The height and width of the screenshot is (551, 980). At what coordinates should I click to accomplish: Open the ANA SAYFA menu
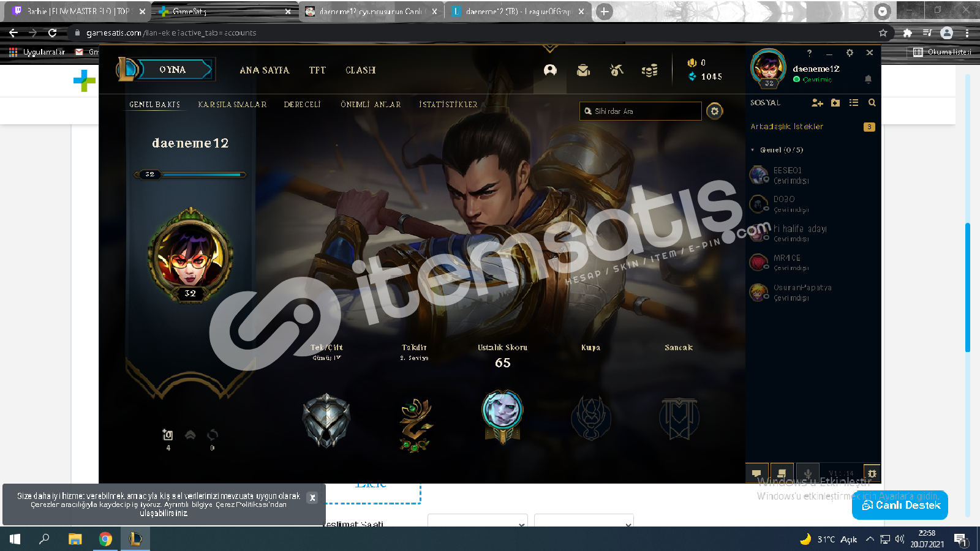coord(265,70)
